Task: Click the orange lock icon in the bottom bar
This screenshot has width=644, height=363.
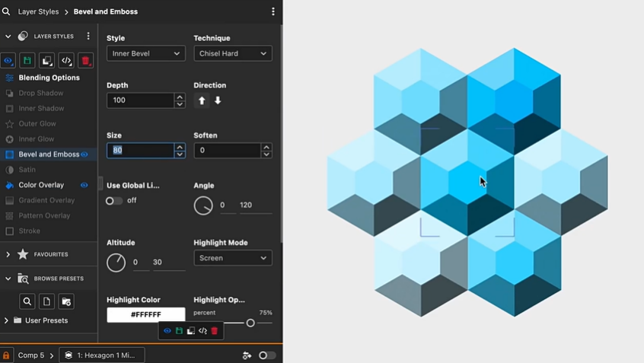Action: click(6, 355)
